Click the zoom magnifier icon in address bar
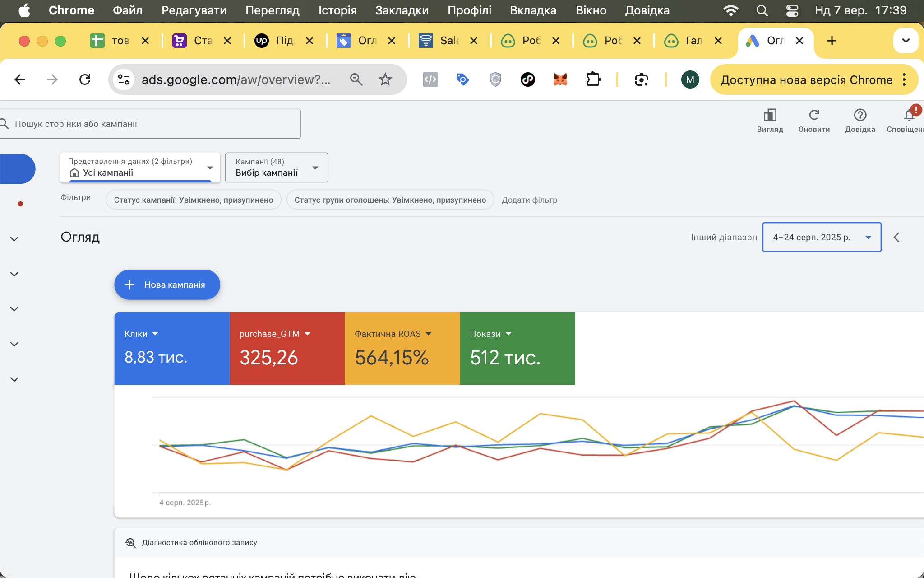Viewport: 924px width, 578px height. click(356, 80)
